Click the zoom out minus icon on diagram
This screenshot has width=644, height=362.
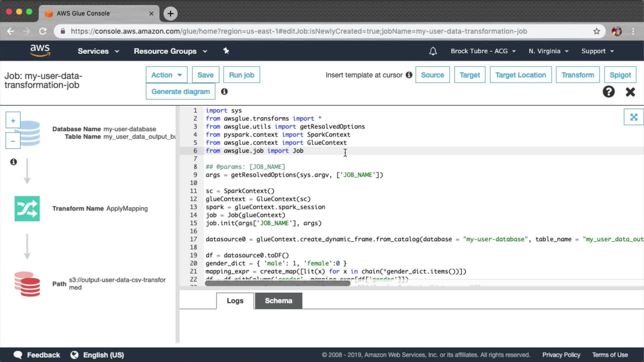[x=13, y=141]
